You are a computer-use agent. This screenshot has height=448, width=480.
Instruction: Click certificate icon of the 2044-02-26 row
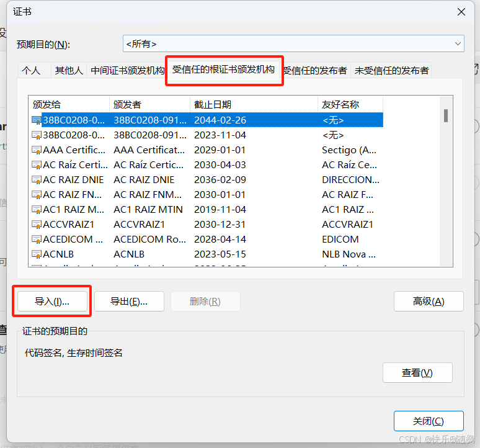click(37, 120)
